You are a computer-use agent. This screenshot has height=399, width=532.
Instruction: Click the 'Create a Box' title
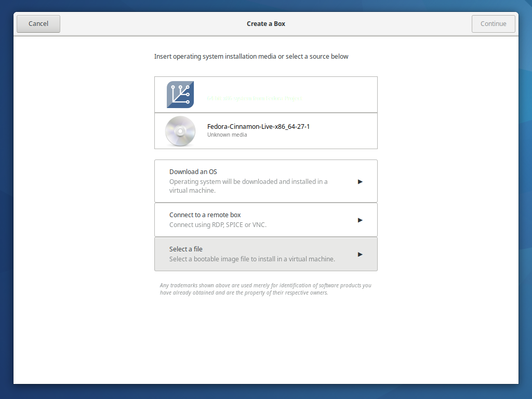[x=266, y=24]
